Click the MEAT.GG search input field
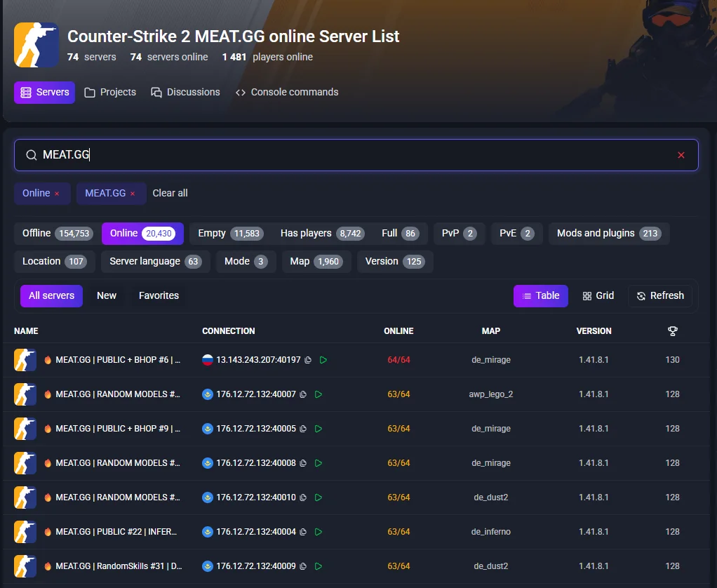Viewport: 717px width, 588px height. coord(356,155)
